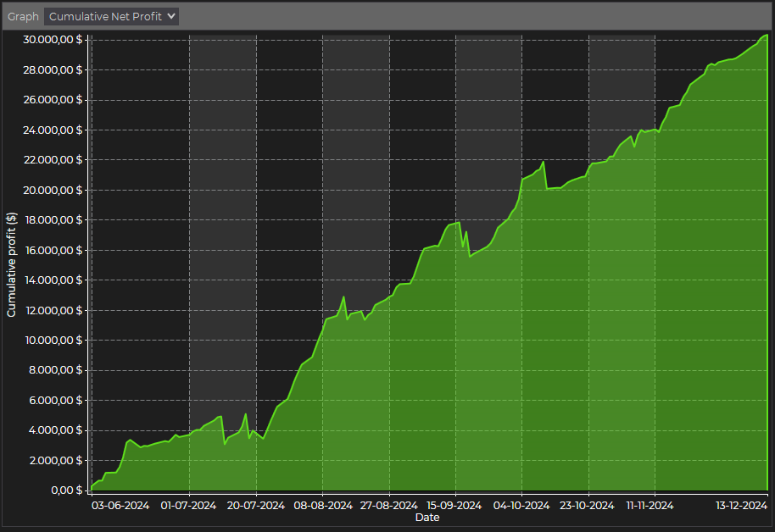Viewport: 775px width, 532px height.
Task: Click the 15-09-2024 date label
Action: click(455, 506)
